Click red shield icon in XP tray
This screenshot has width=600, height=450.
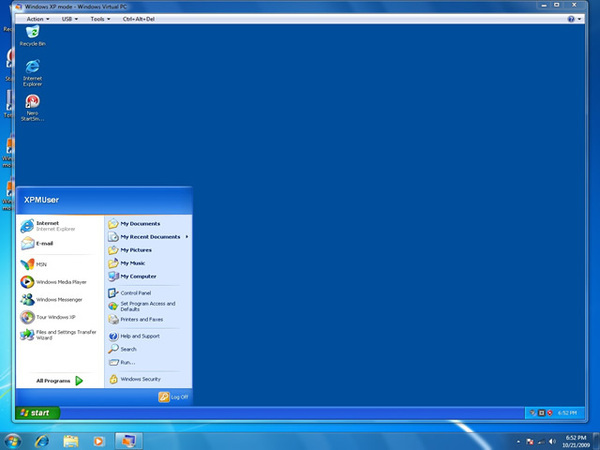pyautogui.click(x=550, y=413)
